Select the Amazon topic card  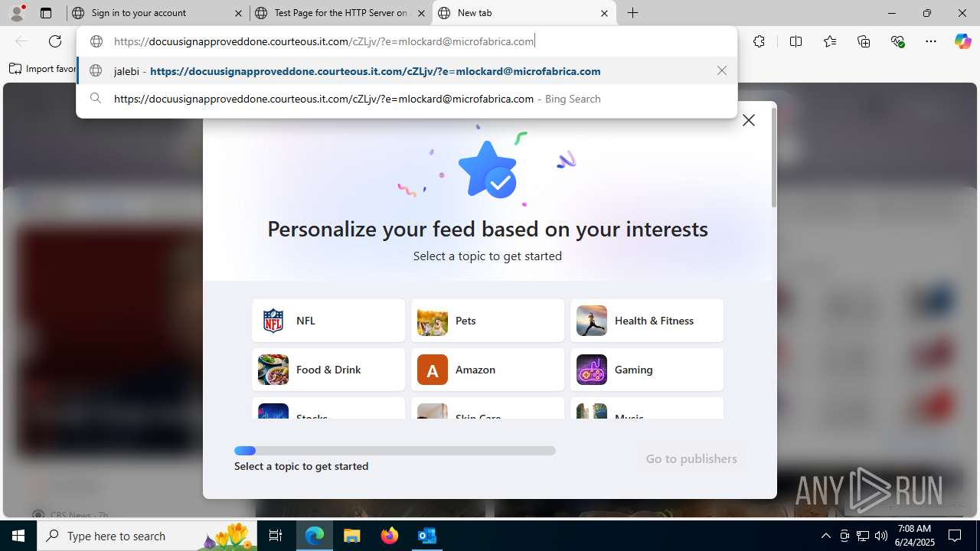(x=488, y=370)
